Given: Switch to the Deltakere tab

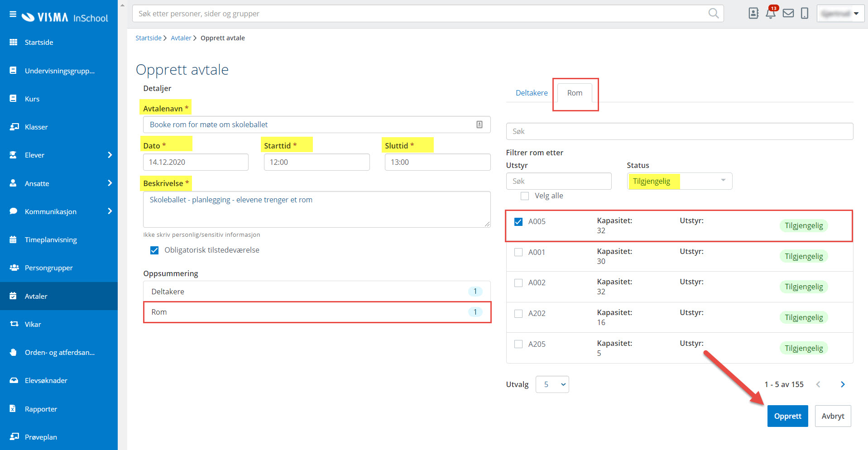Looking at the screenshot, I should [532, 93].
